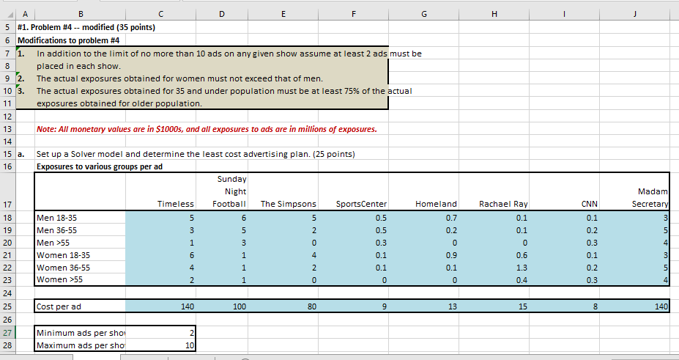Select the 'Timeless' column heading cell
Viewport: 679px width, 360px height.
point(161,191)
